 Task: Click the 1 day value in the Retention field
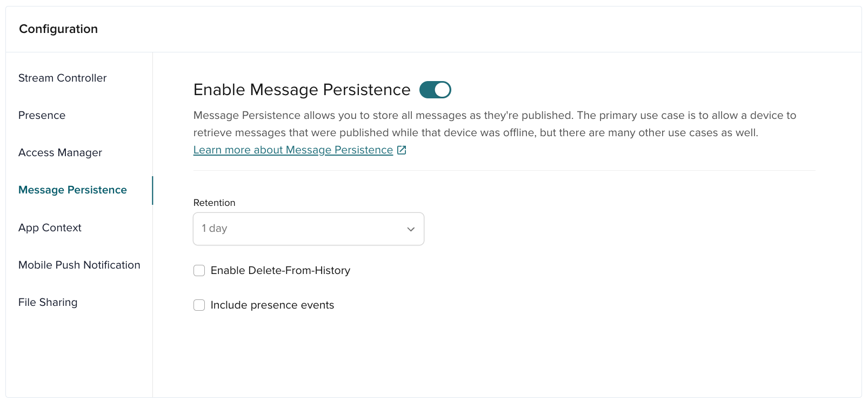tap(214, 229)
